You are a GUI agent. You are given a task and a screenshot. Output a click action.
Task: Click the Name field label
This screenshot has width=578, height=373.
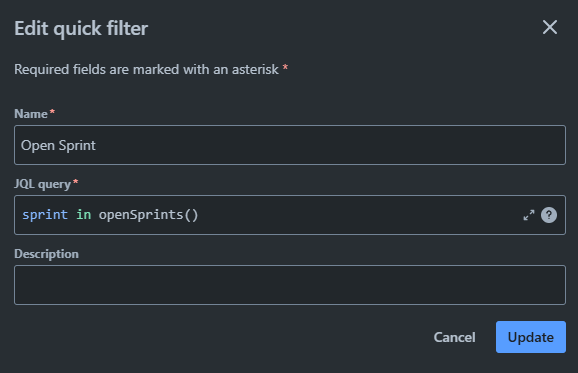pos(31,114)
